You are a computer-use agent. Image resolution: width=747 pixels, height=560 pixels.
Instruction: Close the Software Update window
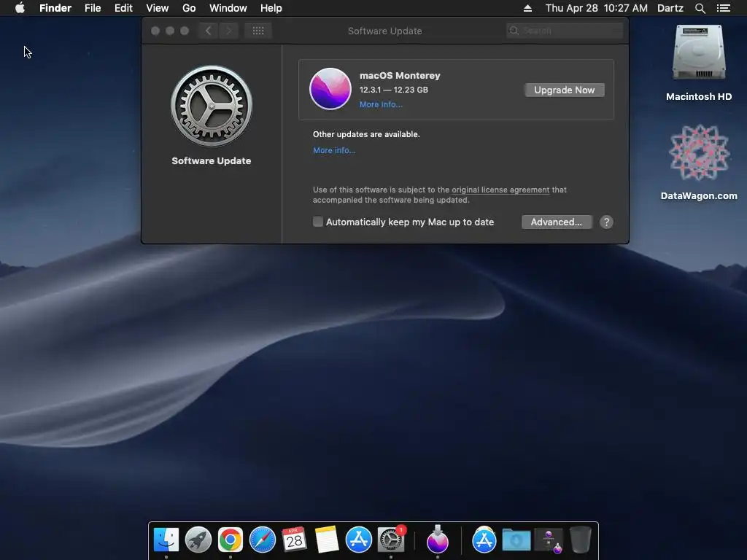click(x=155, y=31)
